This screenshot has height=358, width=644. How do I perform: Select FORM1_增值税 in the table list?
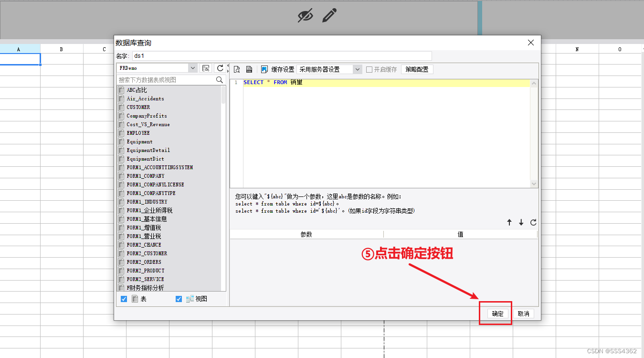[144, 228]
